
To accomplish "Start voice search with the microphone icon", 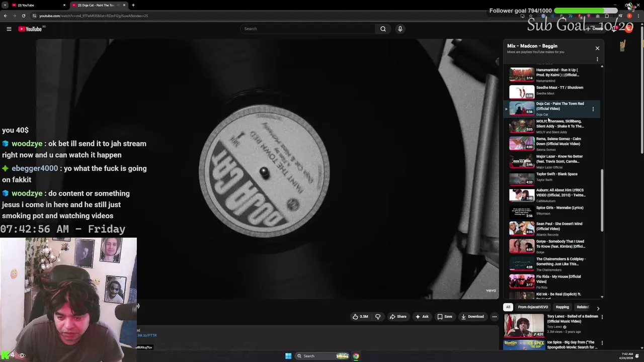I will tap(400, 29).
